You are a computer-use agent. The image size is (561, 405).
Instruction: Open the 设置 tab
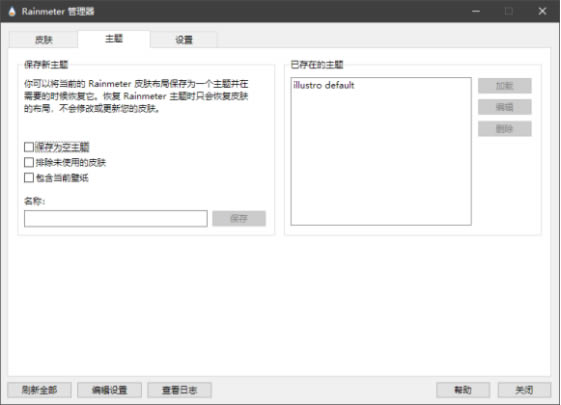click(184, 40)
